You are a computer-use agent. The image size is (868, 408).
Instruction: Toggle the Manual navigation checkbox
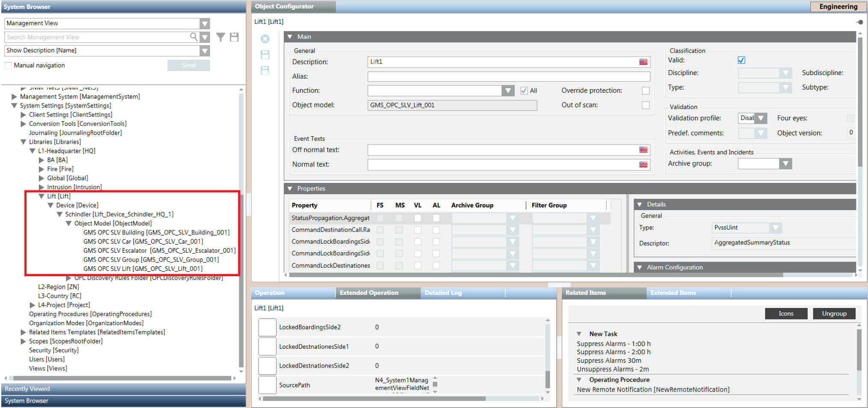[8, 65]
